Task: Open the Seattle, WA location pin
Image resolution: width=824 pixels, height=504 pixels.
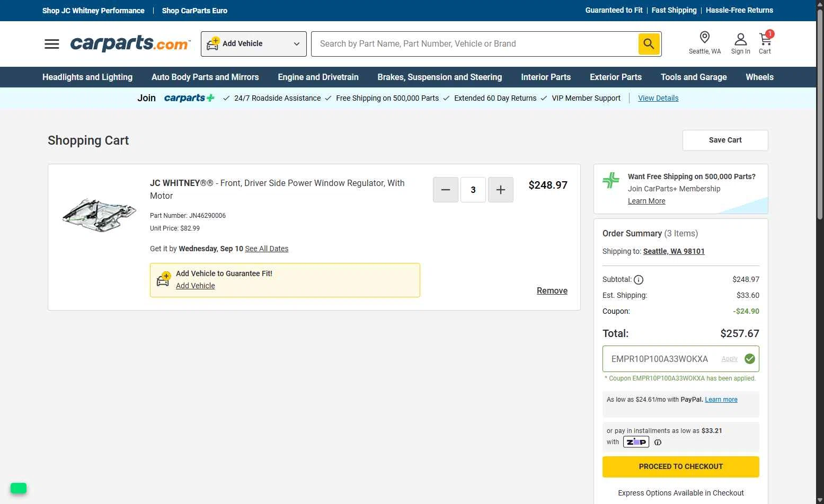Action: coord(704,43)
